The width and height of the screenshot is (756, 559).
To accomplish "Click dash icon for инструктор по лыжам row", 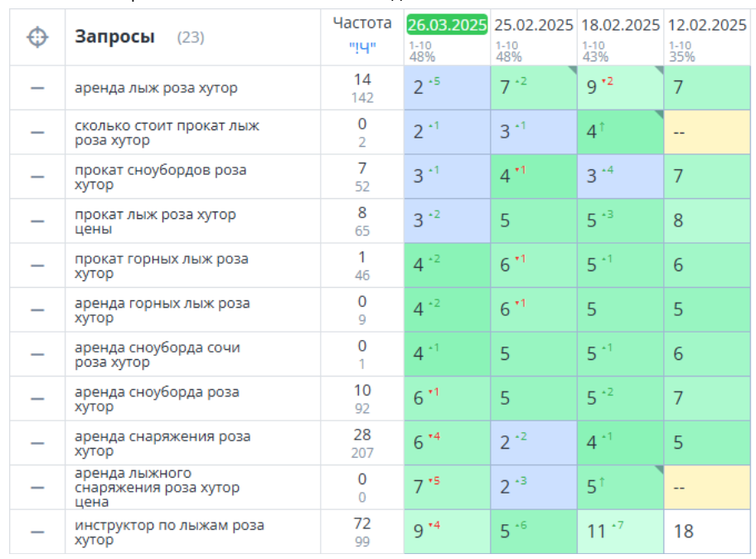I will click(x=37, y=532).
